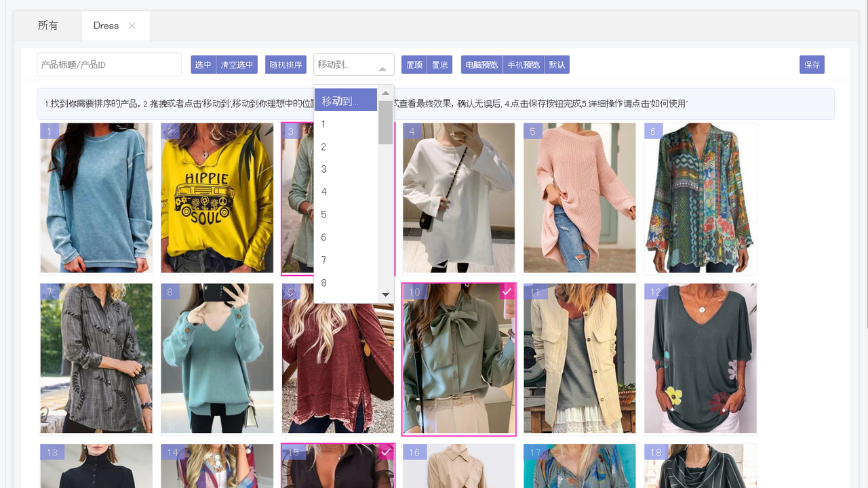Select product 5 pink knit sweater
Viewport: 868px width, 488px height.
pos(580,198)
